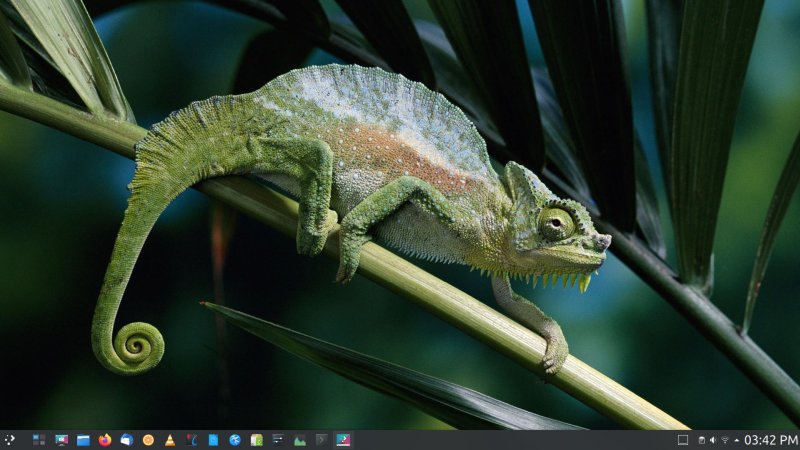This screenshot has width=800, height=450.
Task: Expand hidden system tray icons arrow
Action: tap(737, 440)
